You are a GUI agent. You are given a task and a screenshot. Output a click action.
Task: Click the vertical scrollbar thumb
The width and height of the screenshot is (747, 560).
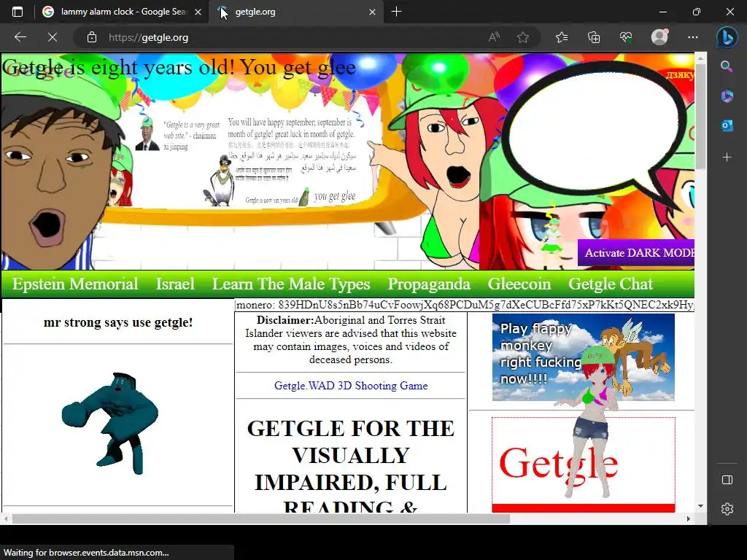[x=700, y=116]
